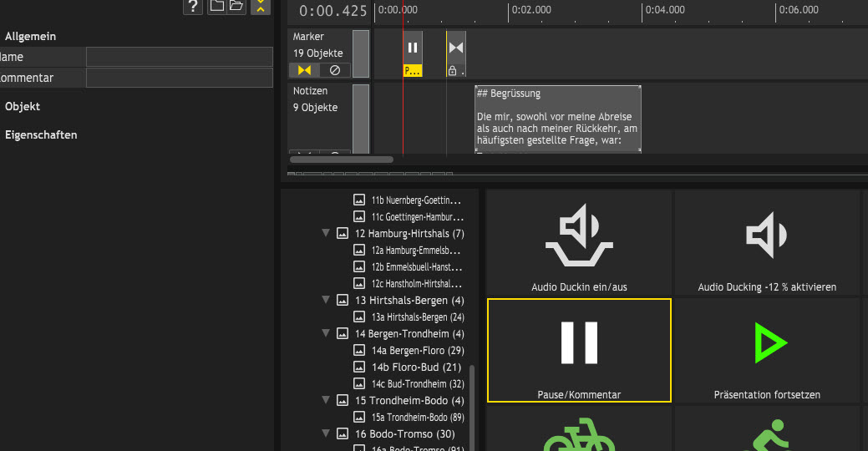
Task: Click the lock icon on second marker
Action: click(452, 71)
